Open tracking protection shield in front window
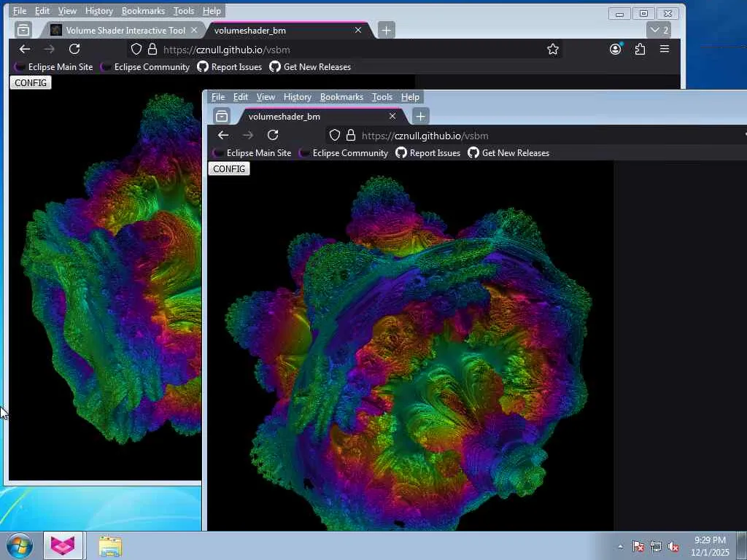Viewport: 747px width, 560px height. tap(335, 135)
